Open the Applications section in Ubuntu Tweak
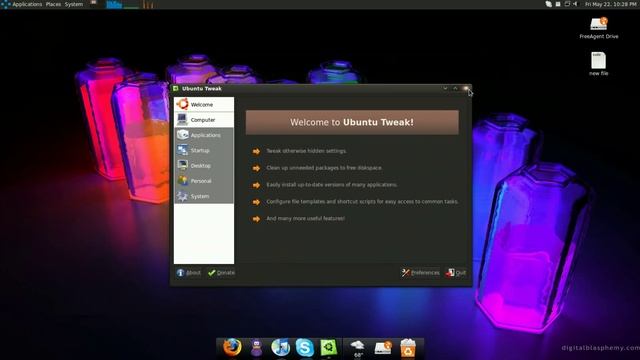 [204, 135]
